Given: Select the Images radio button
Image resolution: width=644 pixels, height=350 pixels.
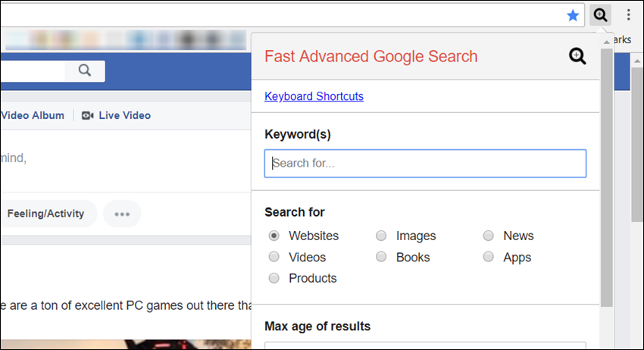Looking at the screenshot, I should point(382,236).
